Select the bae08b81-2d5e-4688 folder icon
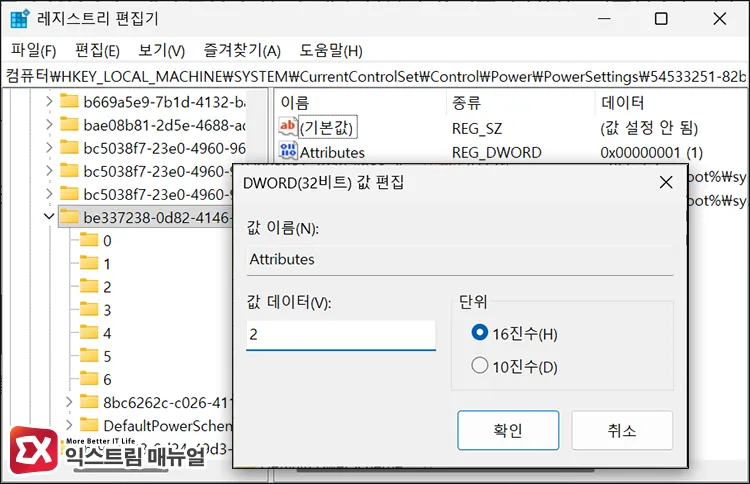 click(x=69, y=124)
